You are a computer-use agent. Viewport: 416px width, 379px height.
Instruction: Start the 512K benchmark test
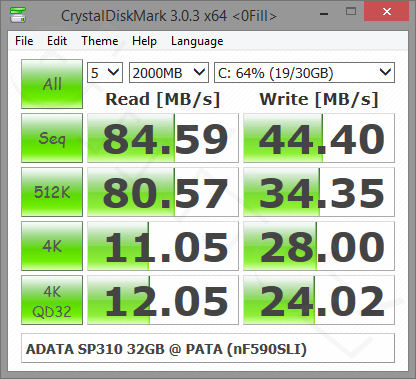(52, 192)
